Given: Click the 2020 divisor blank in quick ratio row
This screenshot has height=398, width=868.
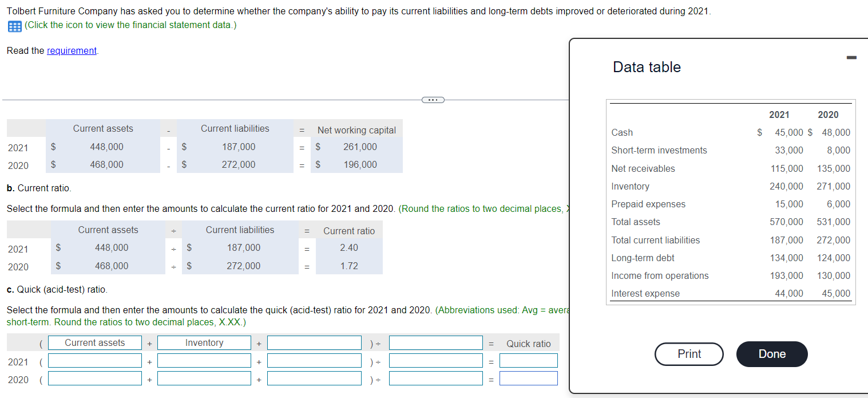Looking at the screenshot, I should coord(435,378).
